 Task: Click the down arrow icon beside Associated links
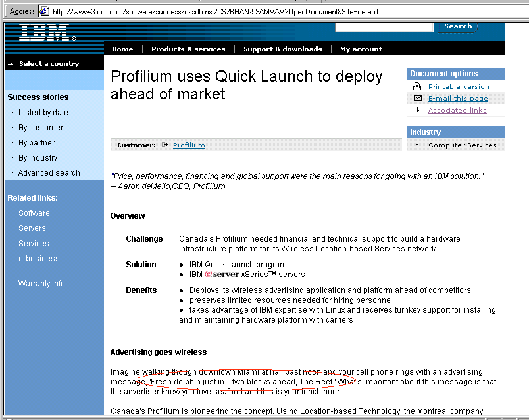[417, 110]
